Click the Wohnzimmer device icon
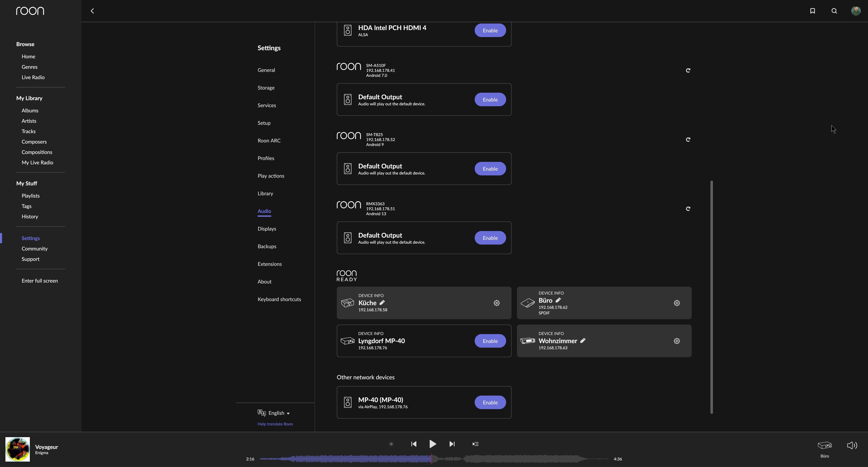 (528, 341)
